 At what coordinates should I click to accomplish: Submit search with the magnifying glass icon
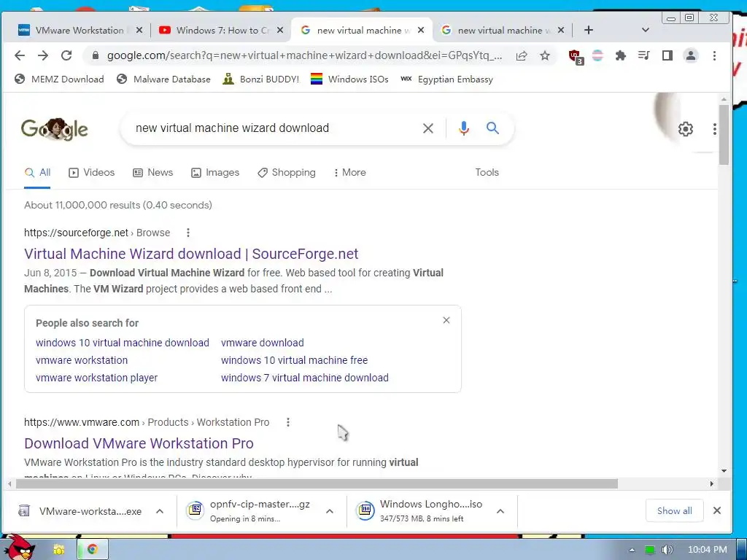pyautogui.click(x=492, y=128)
